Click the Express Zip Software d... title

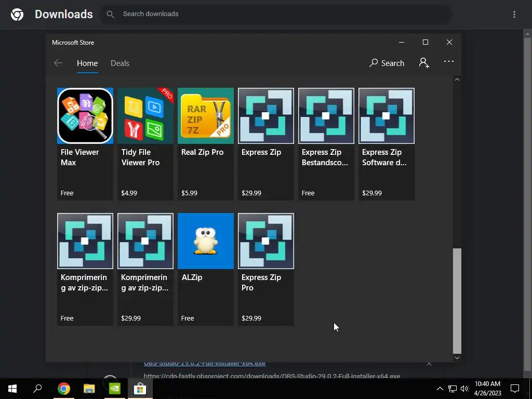click(384, 157)
